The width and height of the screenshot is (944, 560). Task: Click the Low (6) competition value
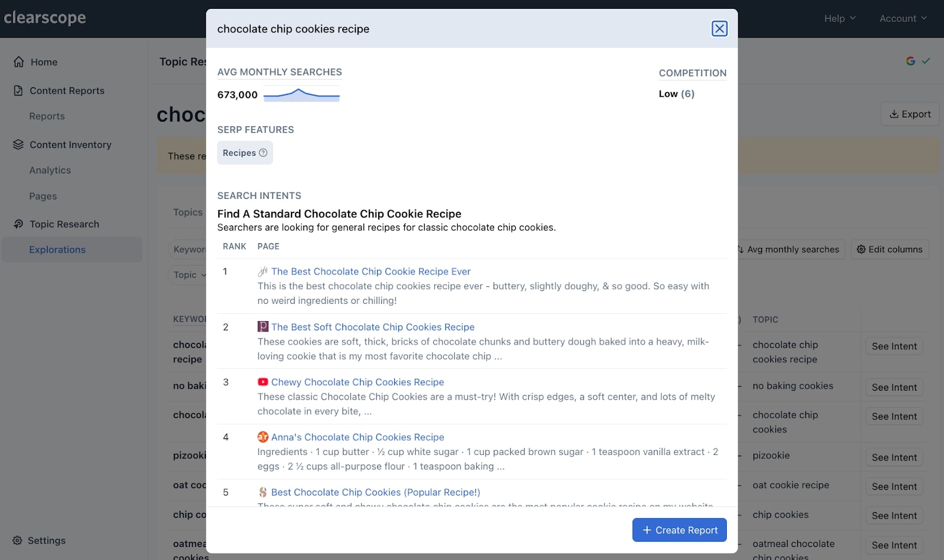point(677,94)
